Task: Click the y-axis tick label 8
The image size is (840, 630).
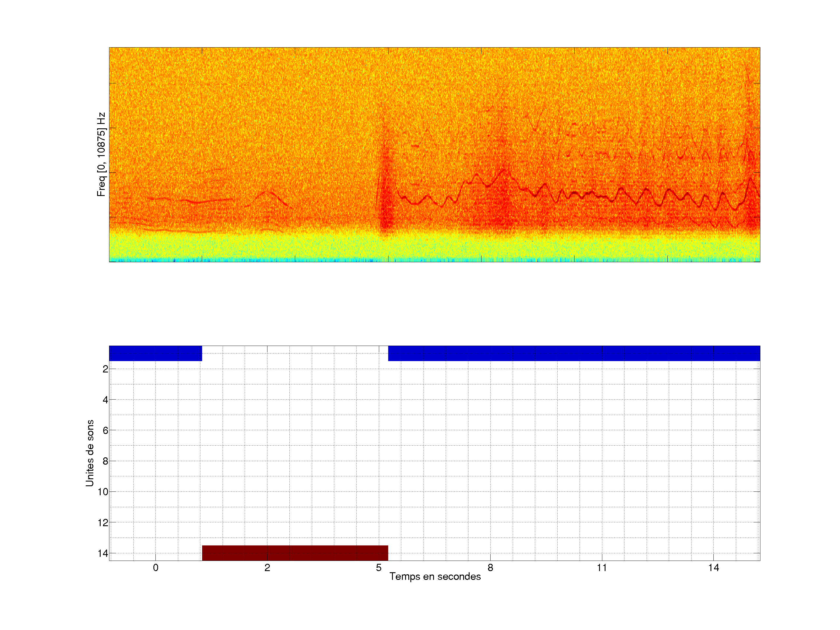Action: [105, 461]
